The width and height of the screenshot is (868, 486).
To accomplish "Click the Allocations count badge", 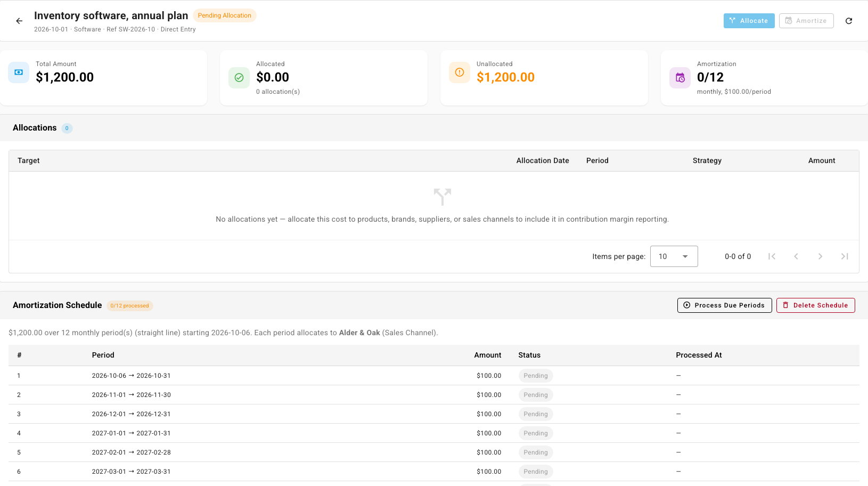I will [67, 128].
